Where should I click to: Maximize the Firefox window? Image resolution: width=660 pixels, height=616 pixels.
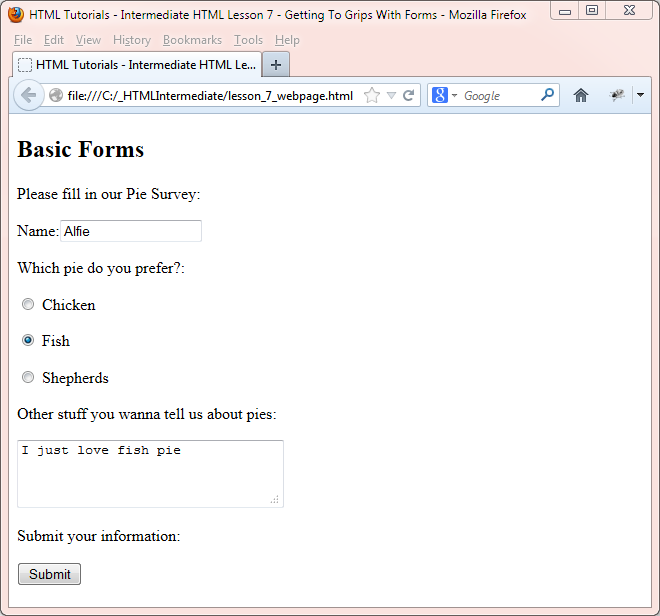592,11
